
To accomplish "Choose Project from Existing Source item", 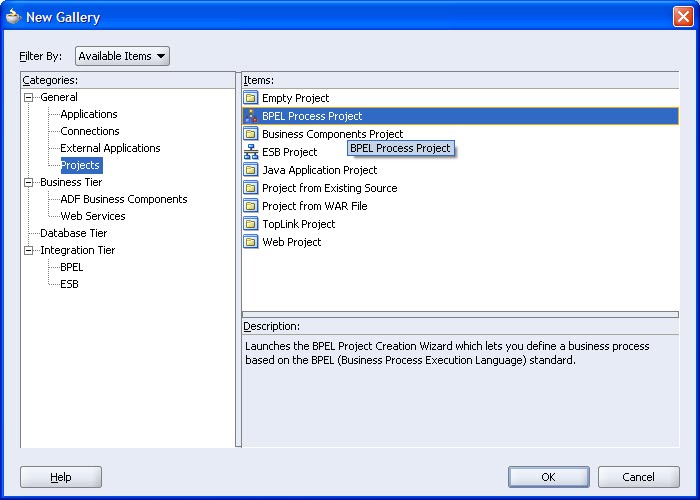I will pos(329,188).
